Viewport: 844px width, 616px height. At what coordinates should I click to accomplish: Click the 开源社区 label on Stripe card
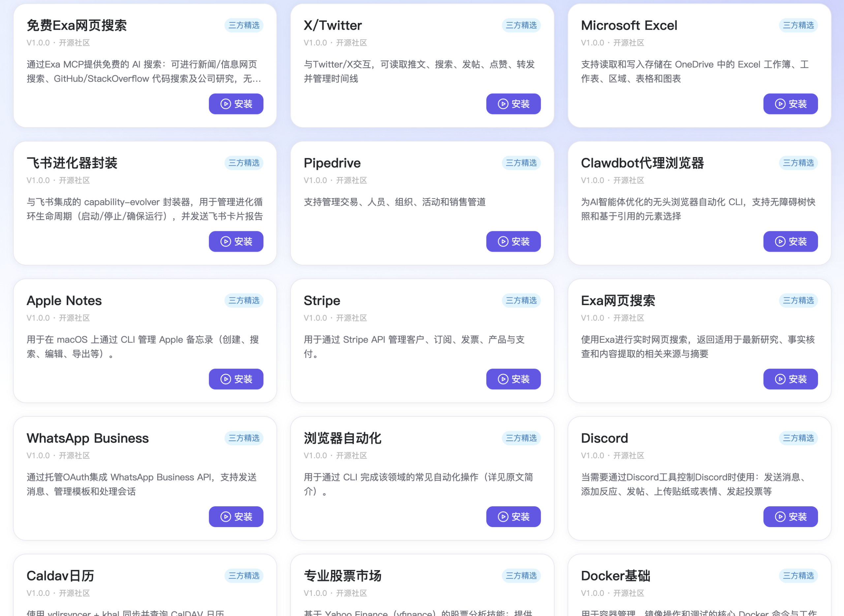(351, 318)
